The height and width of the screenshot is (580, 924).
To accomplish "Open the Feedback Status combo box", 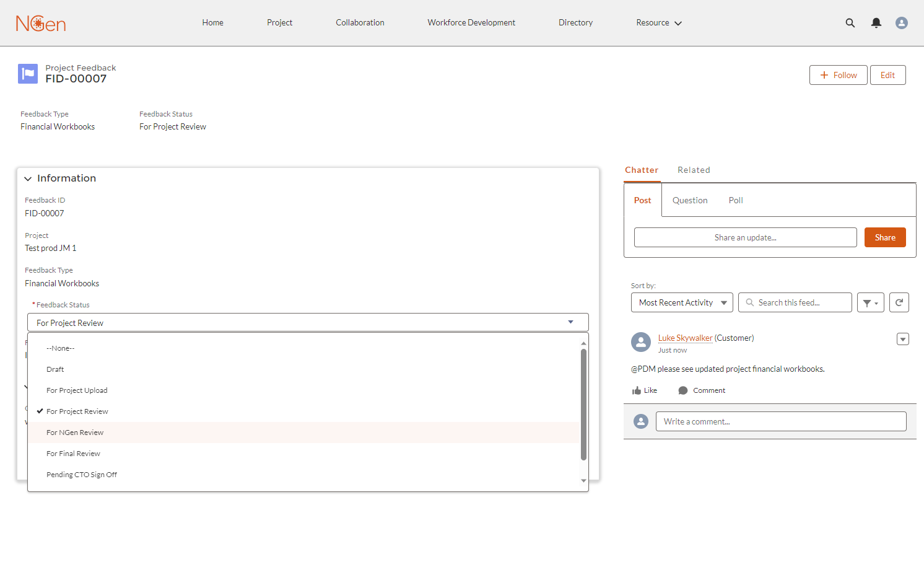I will 308,322.
